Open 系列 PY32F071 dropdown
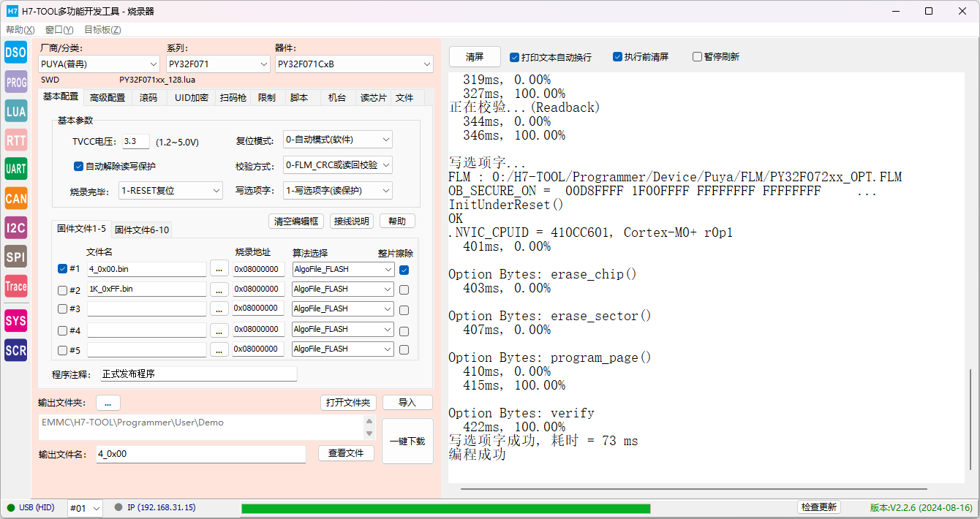Image resolution: width=980 pixels, height=519 pixels. [218, 64]
